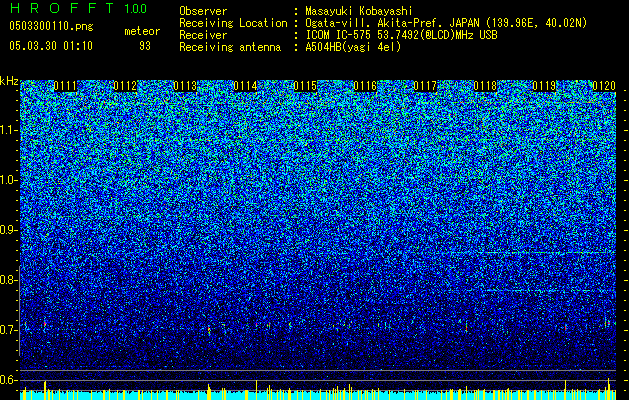The image size is (629, 400).
Task: Click the observer name Masayuki Kobayashi
Action: pos(359,11)
